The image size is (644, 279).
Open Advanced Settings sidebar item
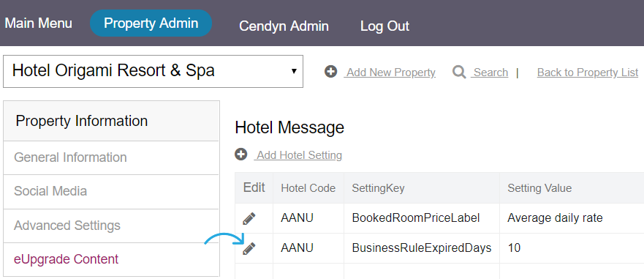point(111,226)
